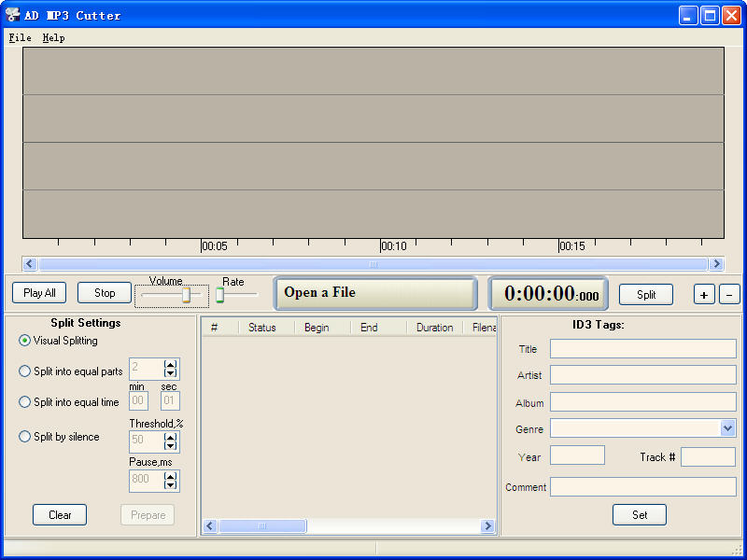This screenshot has width=747, height=560.
Task: Click the zoom out minus button
Action: point(730,294)
